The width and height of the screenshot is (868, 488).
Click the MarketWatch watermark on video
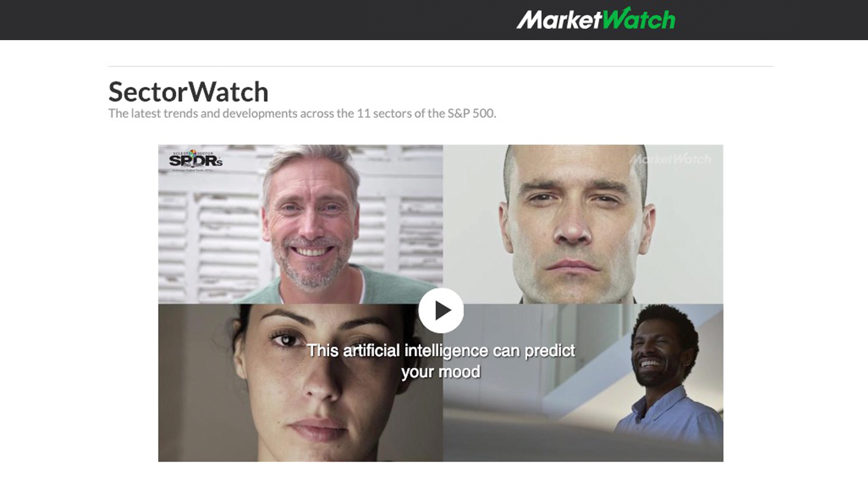click(671, 159)
